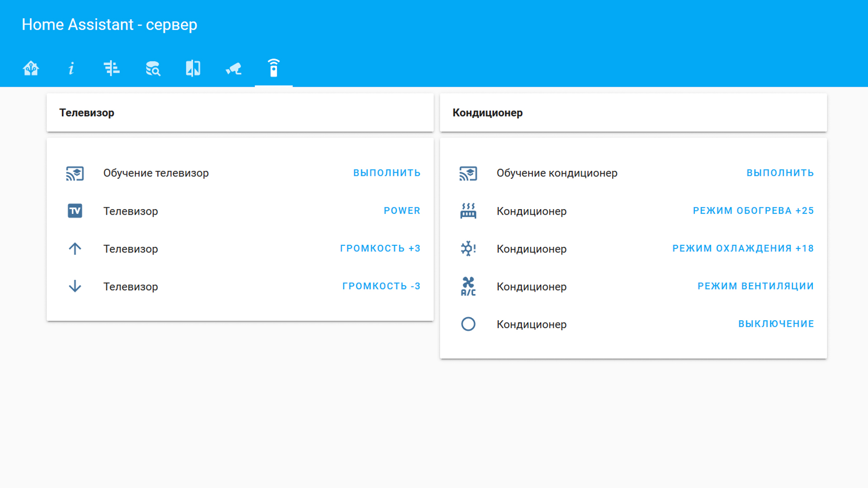Screen dimensions: 868x488
Task: Click Кондиционер label in ventilation row
Action: (x=532, y=286)
